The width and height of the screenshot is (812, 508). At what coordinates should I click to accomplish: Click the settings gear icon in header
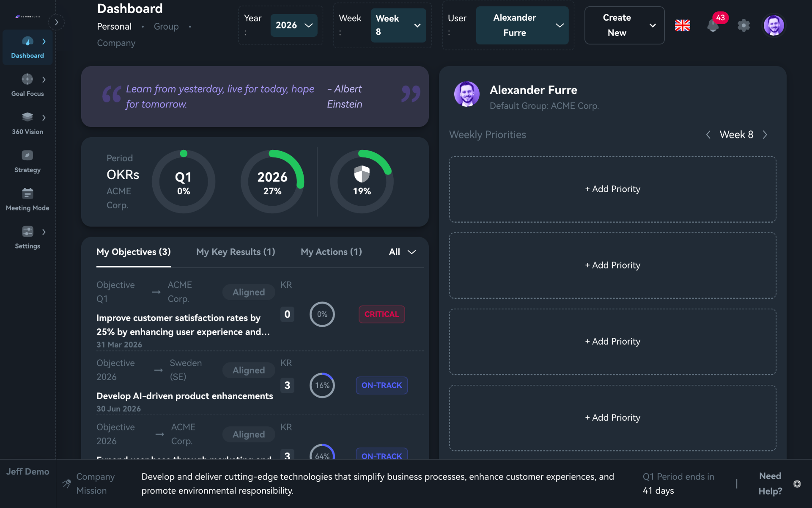point(743,25)
